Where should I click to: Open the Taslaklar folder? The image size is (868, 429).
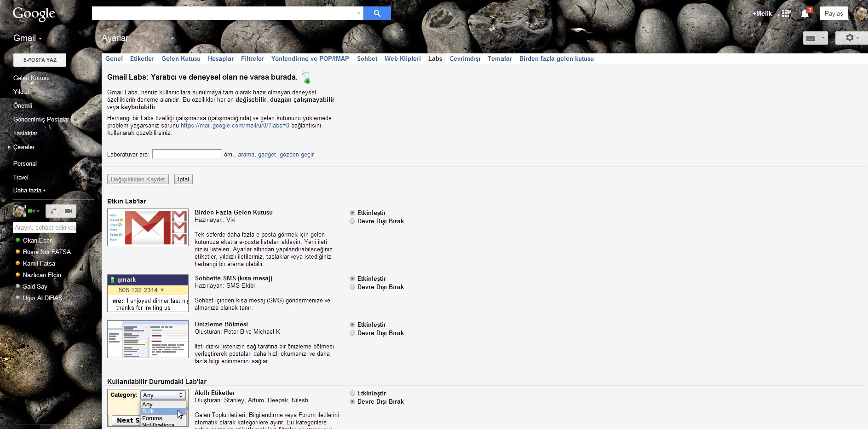coord(25,133)
